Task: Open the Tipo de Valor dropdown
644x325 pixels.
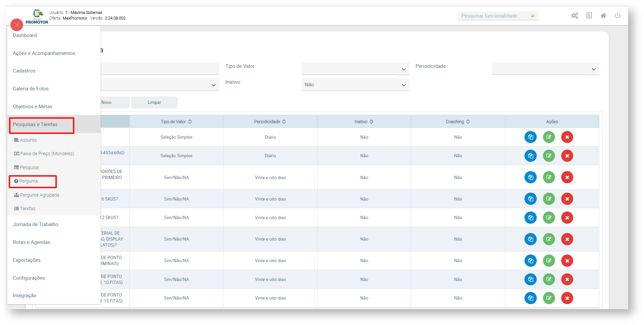Action: 355,69
